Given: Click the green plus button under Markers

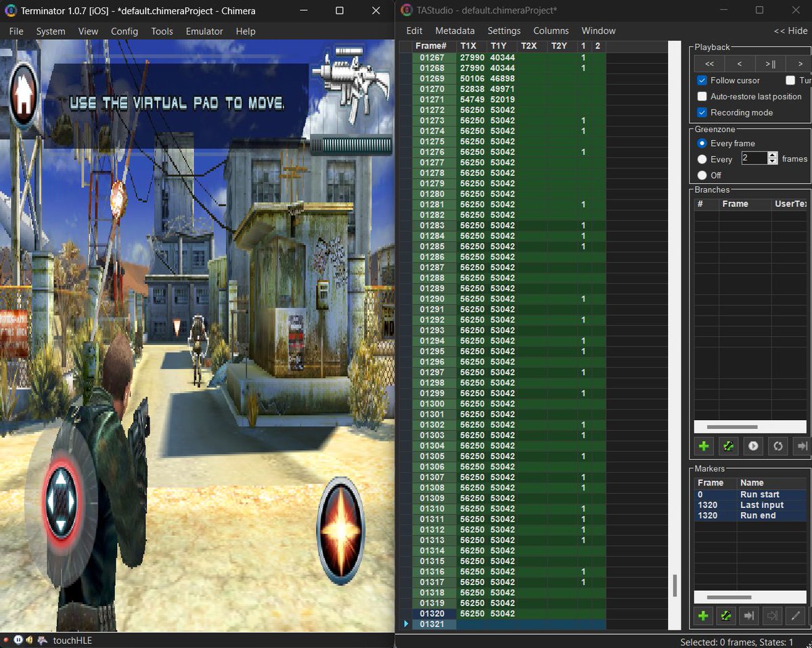Looking at the screenshot, I should [704, 616].
